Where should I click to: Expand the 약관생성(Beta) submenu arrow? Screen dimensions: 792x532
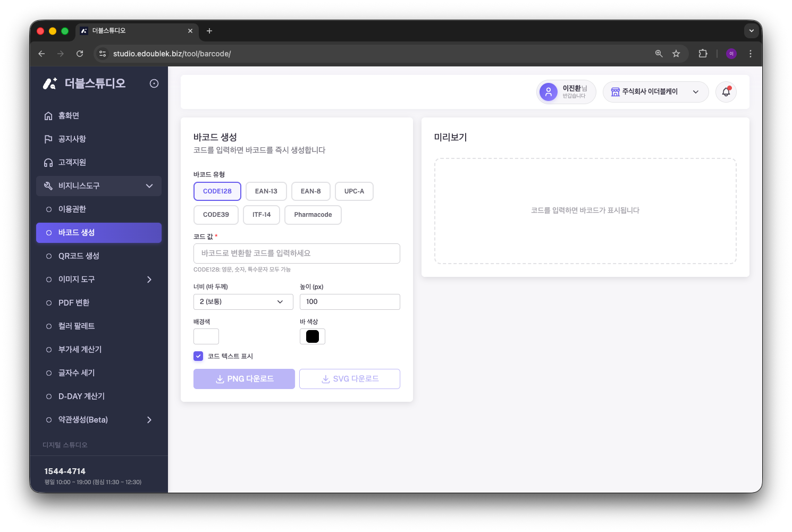[x=149, y=420]
